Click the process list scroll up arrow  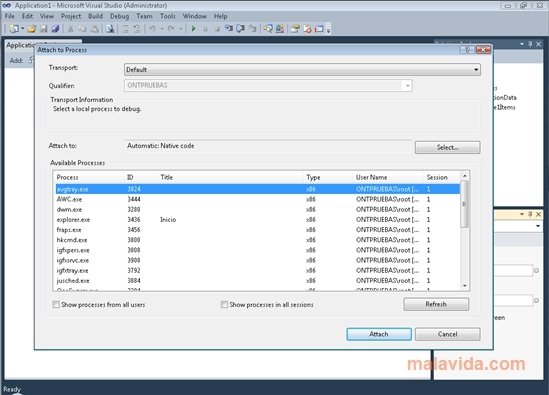(465, 176)
